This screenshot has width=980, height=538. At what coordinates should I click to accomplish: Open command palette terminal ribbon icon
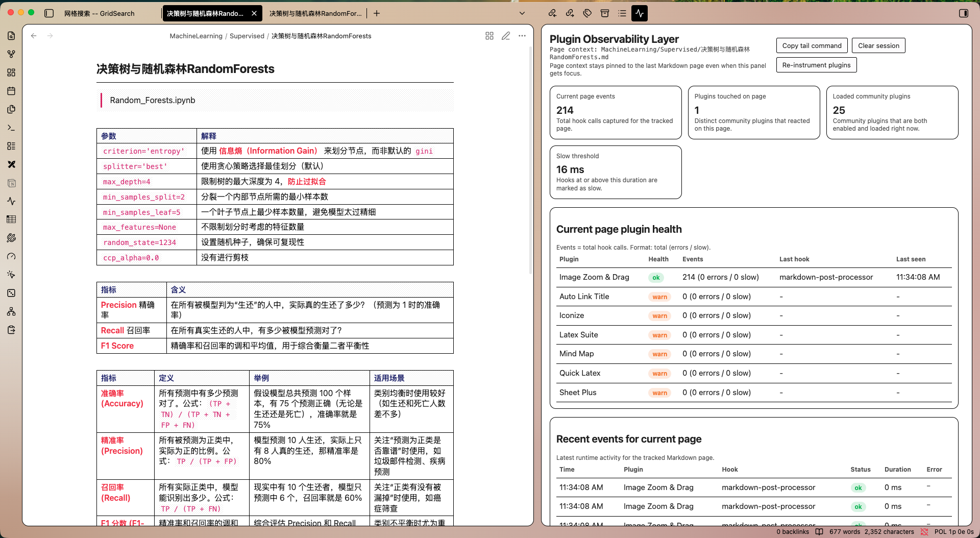(11, 128)
